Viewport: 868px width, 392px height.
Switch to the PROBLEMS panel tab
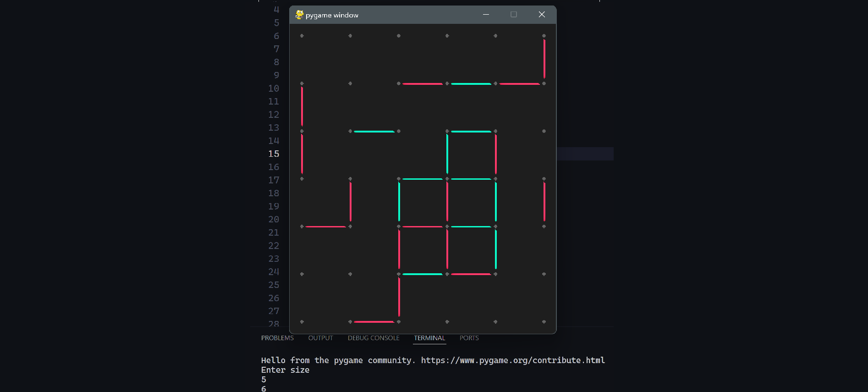click(x=277, y=338)
